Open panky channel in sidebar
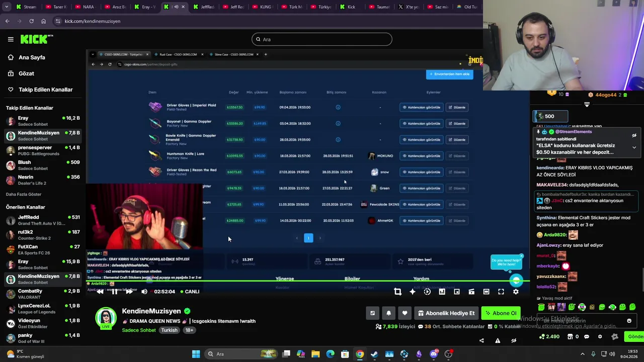Screen dimensions: 644x362 click(x=44, y=338)
